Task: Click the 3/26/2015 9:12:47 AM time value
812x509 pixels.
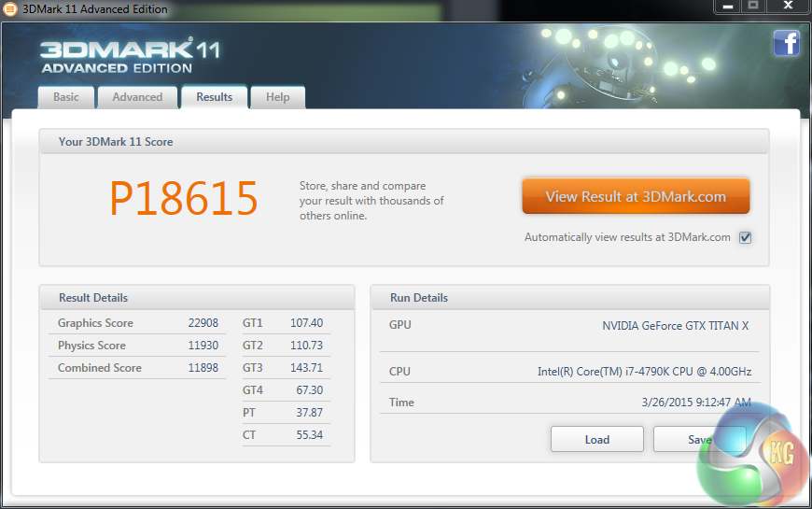Action: click(x=696, y=403)
